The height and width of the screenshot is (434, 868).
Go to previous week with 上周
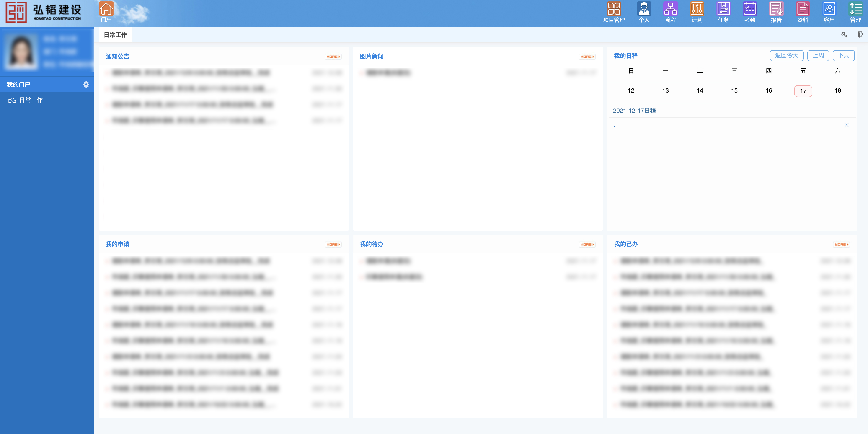pos(818,55)
